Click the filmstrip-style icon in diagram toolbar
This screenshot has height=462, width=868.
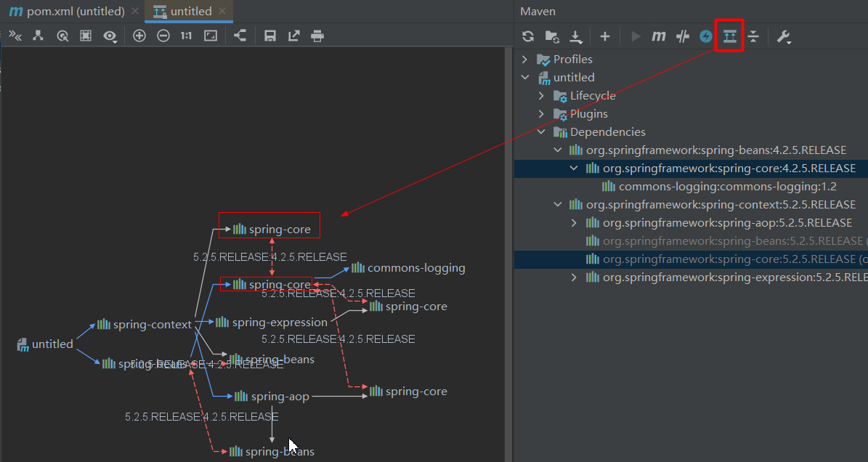tap(86, 36)
